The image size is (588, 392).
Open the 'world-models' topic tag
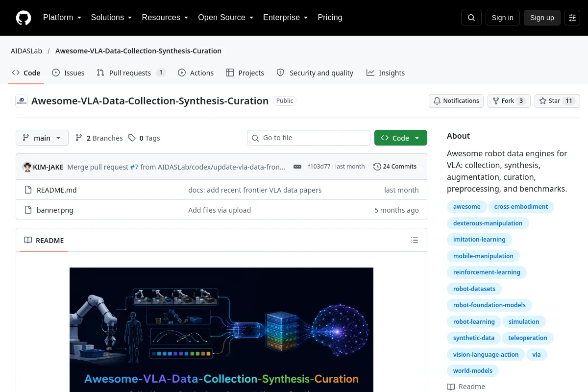(472, 371)
